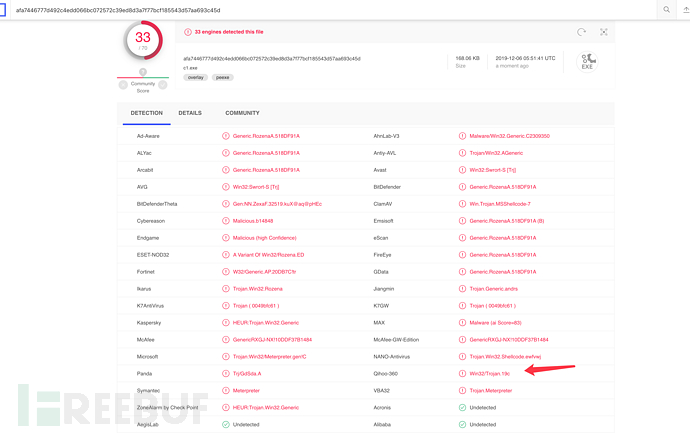690x433 pixels.
Task: Click the 'Undetected' status for AegisLab
Action: 246,425
